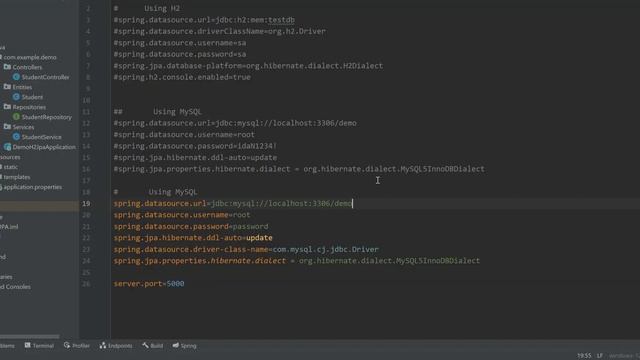Click '# Using H2' comment line

147,8
